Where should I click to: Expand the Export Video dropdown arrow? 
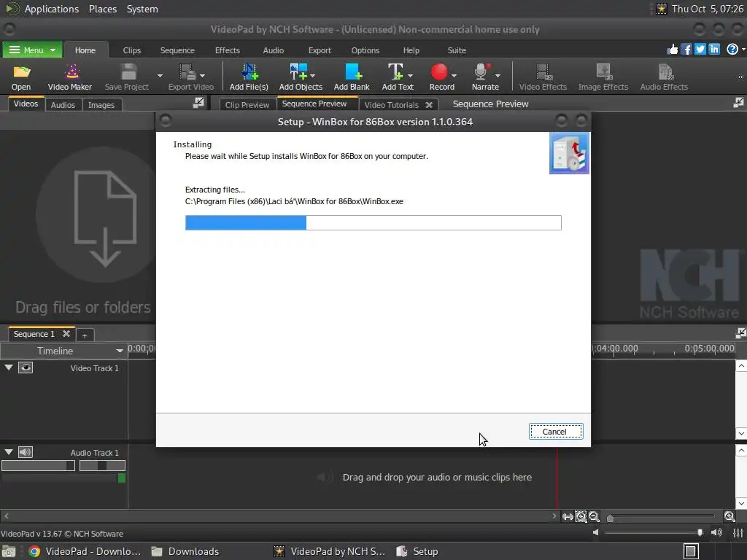pyautogui.click(x=203, y=76)
